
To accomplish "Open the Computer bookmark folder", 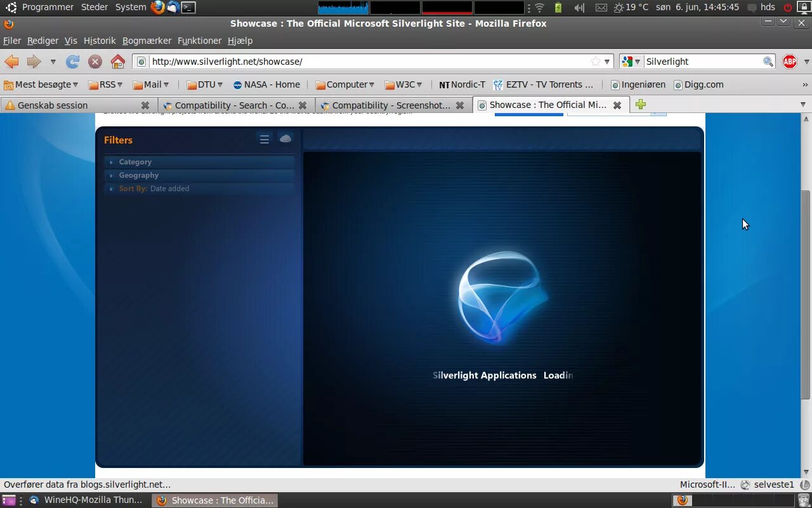I will [x=344, y=84].
